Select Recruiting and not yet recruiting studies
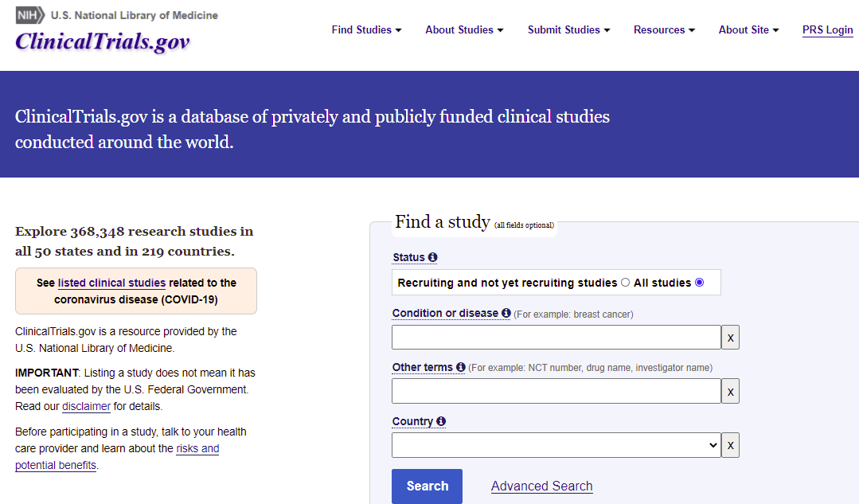Screen dimensions: 859x504 point(625,283)
